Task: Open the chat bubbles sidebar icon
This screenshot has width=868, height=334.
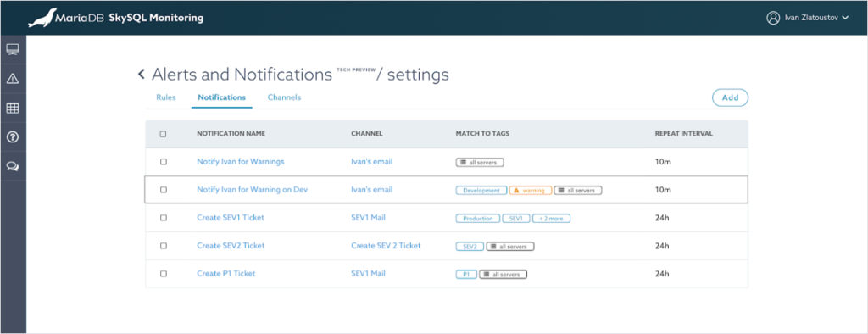Action: point(13,166)
